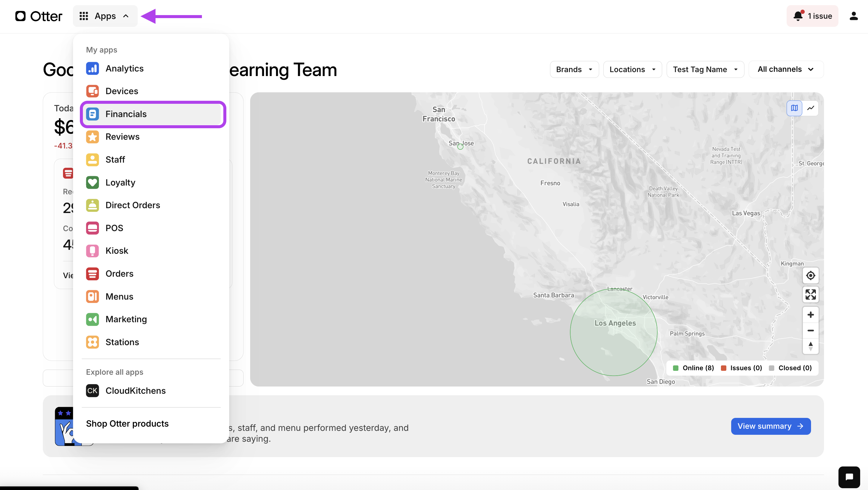868x490 pixels.
Task: Click the map locate-me target icon
Action: click(810, 275)
